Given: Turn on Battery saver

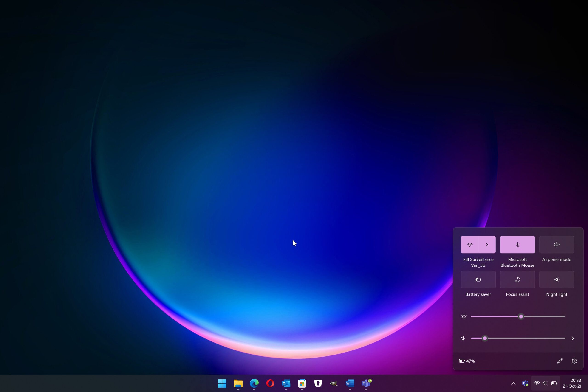Looking at the screenshot, I should [x=478, y=279].
